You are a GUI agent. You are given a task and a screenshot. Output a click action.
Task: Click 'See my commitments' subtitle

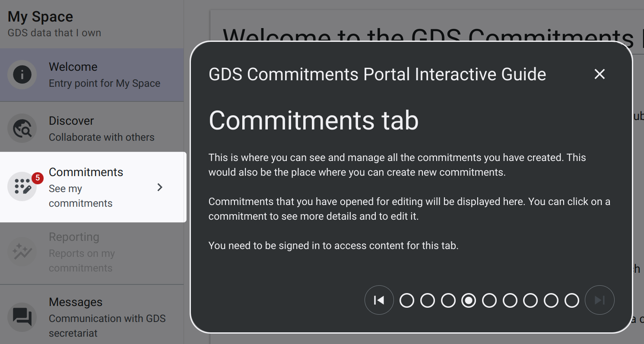(x=81, y=196)
